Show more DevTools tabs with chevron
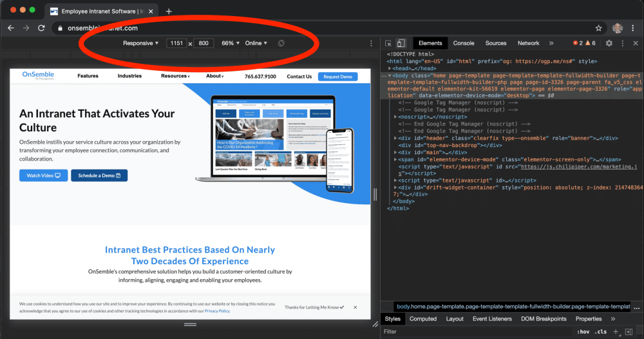644x339 pixels. coord(551,43)
